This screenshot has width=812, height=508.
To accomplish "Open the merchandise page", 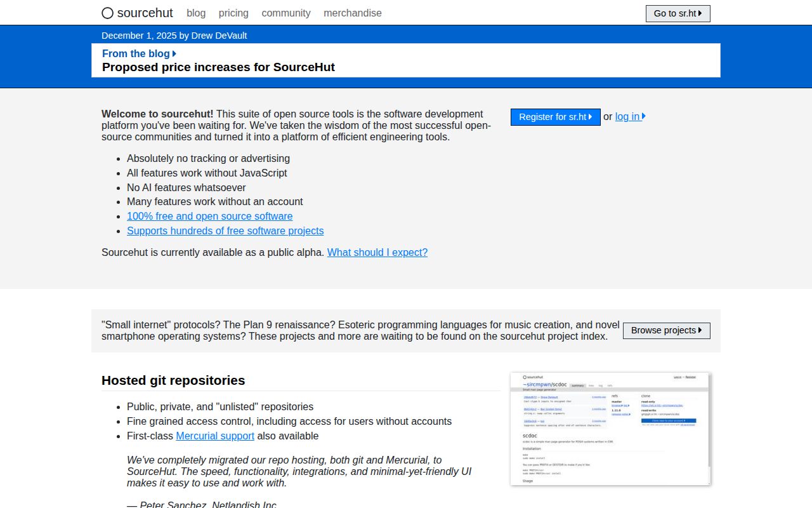I will click(x=353, y=13).
